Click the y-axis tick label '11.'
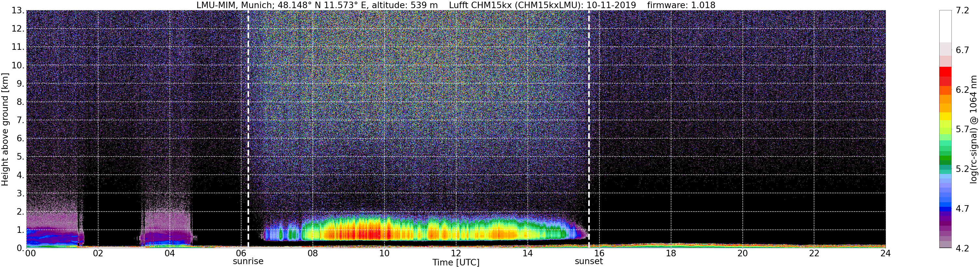 click(x=18, y=47)
